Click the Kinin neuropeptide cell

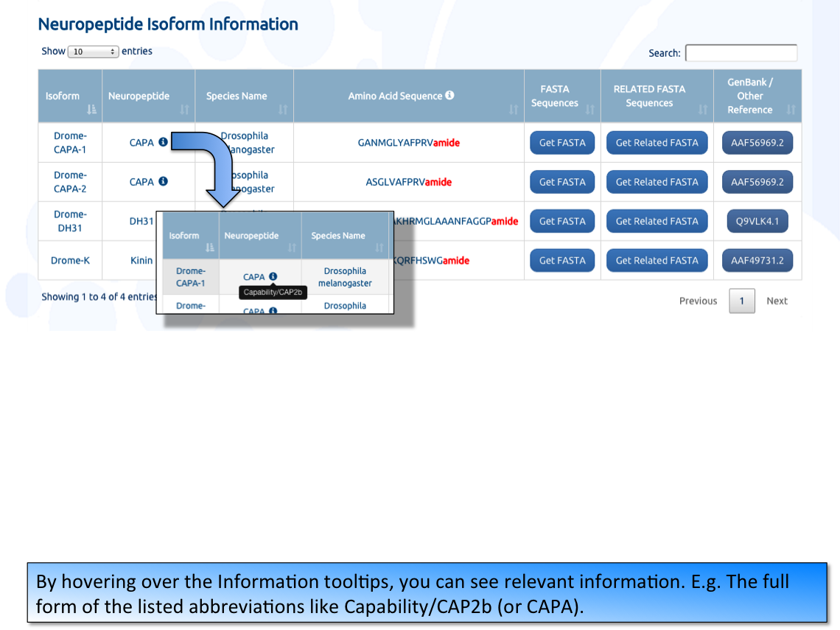pos(141,260)
